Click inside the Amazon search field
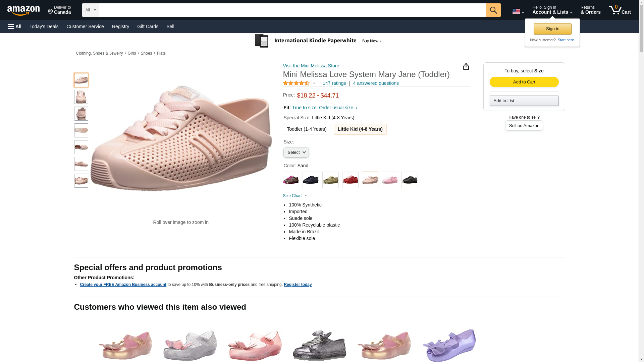644x362 pixels. pos(292,10)
